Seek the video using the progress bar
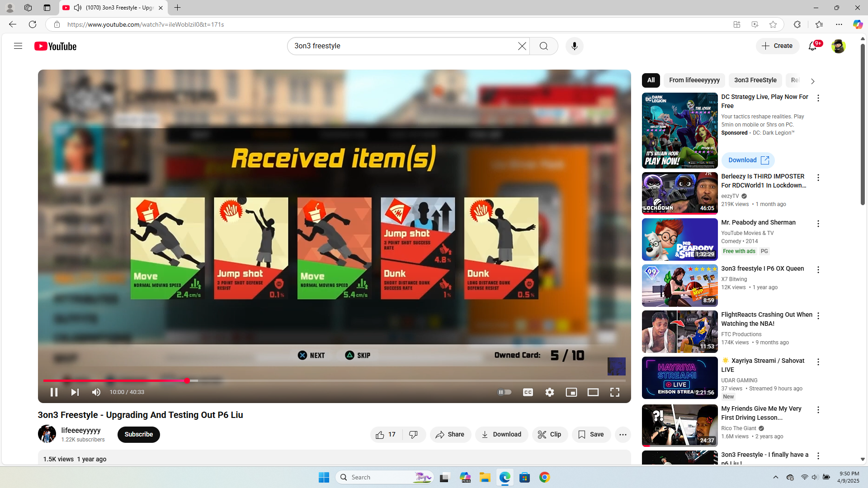The image size is (868, 488). click(x=335, y=381)
